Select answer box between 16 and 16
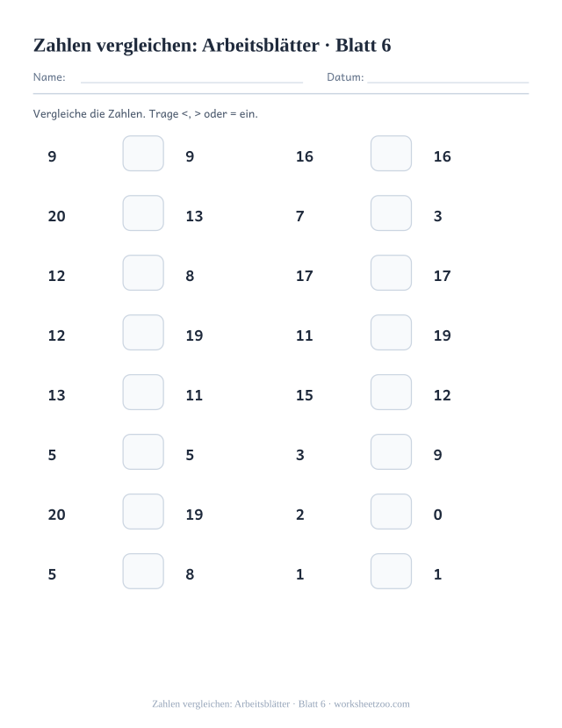Image resolution: width=562 pixels, height=728 pixels. pyautogui.click(x=391, y=153)
